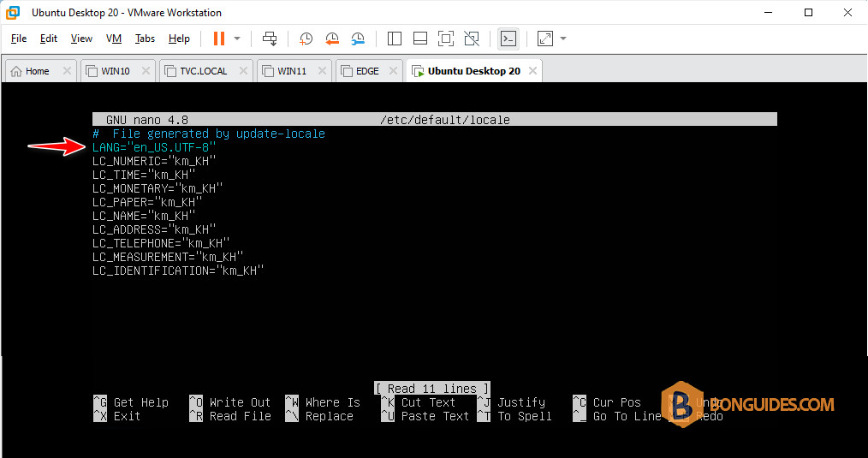Open the View menu
This screenshot has height=458, width=868.
tap(81, 39)
